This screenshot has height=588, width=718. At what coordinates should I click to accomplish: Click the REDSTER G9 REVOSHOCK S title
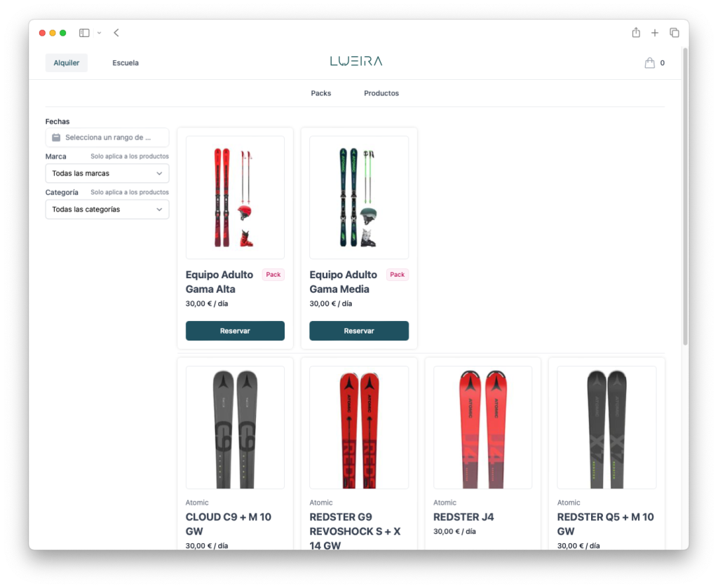point(355,531)
